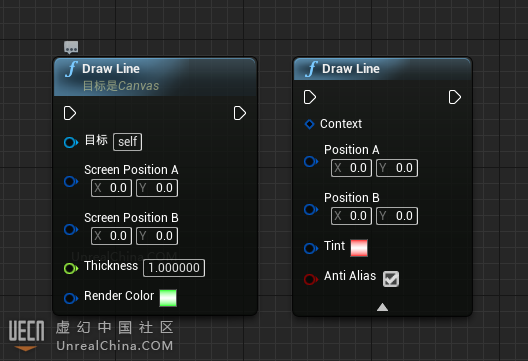Click Screen Position A X value field
This screenshot has height=361, width=528.
click(111, 188)
